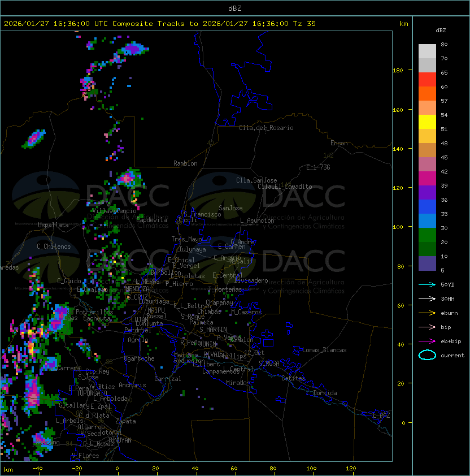Click the white 30HM arrow legend icon
Viewport: 470px width, 476px height.
(x=427, y=298)
